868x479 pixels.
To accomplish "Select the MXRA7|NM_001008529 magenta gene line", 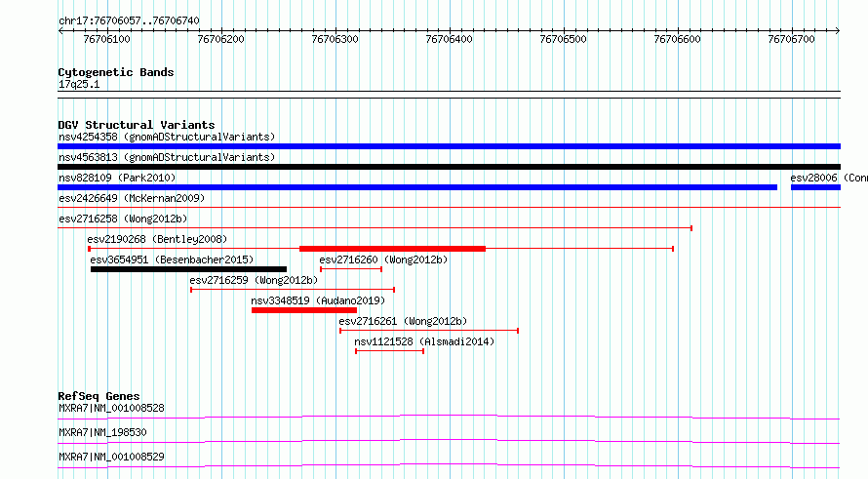I will pos(449,465).
